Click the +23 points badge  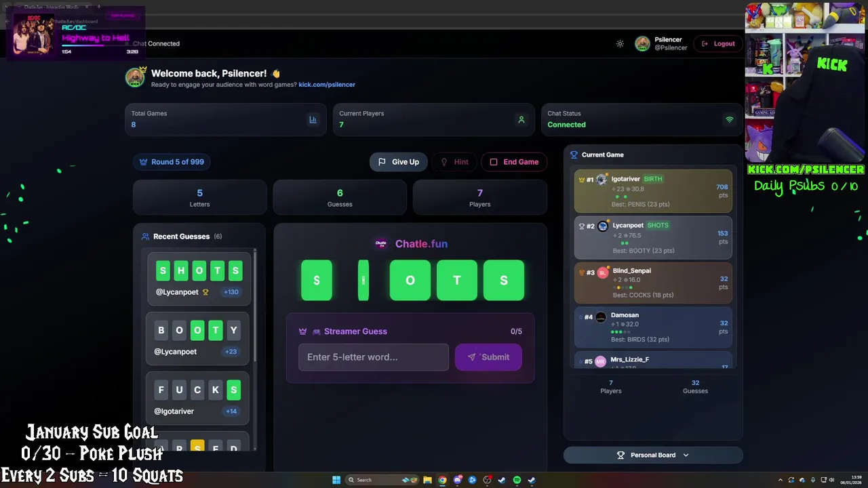(x=231, y=352)
